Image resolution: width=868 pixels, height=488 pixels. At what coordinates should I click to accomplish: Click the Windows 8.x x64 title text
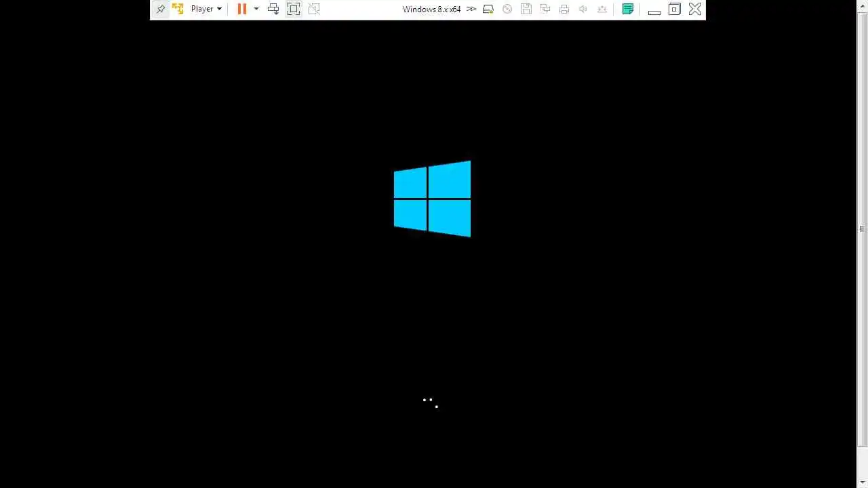click(431, 9)
